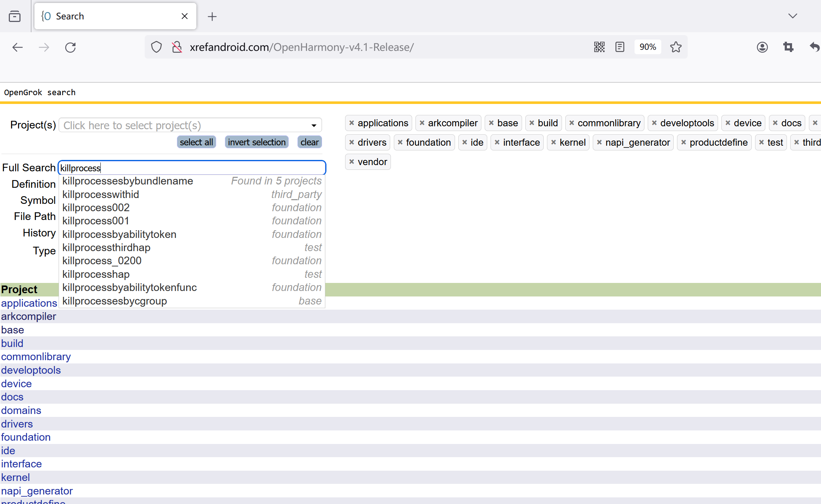Bookmark this page with the star
The height and width of the screenshot is (504, 821).
tap(676, 47)
